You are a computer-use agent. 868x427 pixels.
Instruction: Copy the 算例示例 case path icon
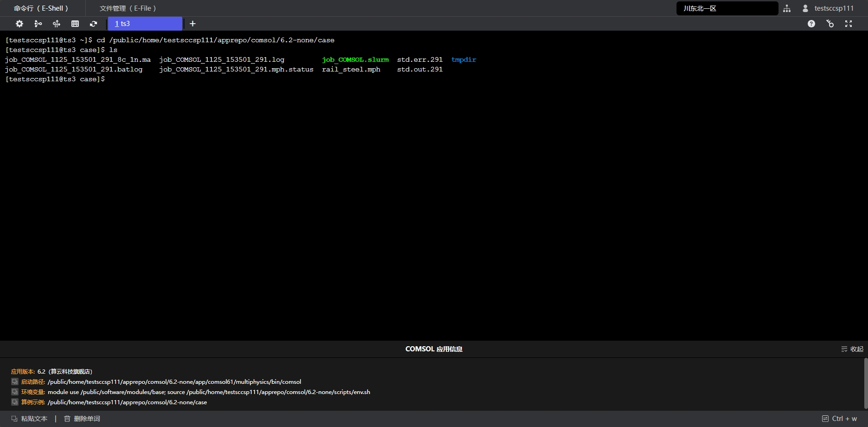[x=15, y=402]
